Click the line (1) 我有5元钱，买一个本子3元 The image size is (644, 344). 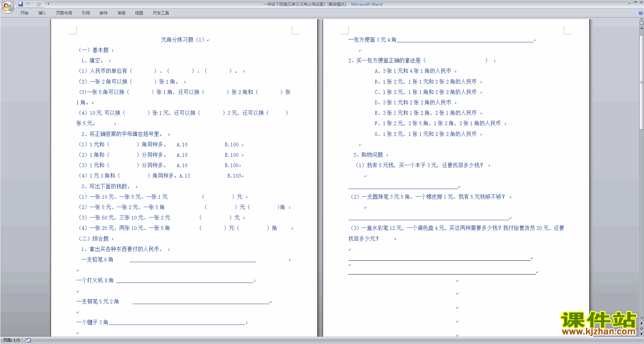(x=419, y=165)
